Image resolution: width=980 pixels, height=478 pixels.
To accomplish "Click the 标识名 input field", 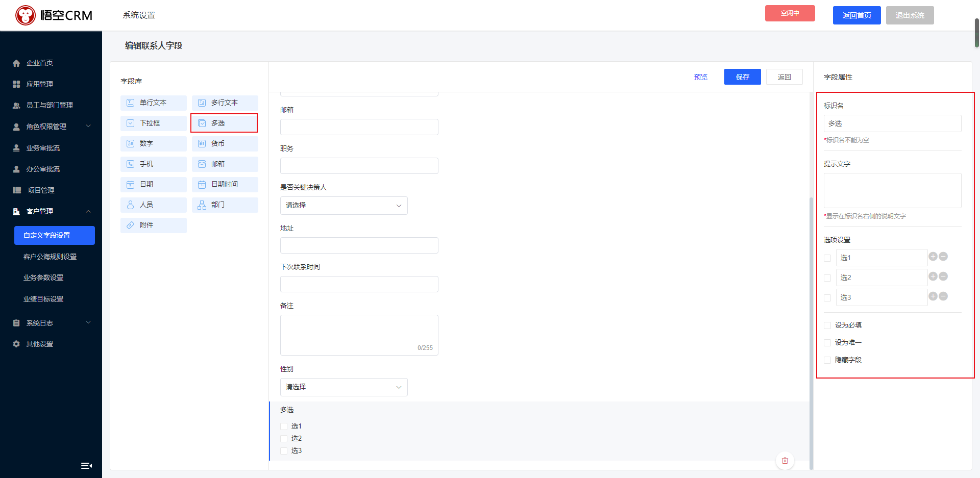I will click(892, 123).
